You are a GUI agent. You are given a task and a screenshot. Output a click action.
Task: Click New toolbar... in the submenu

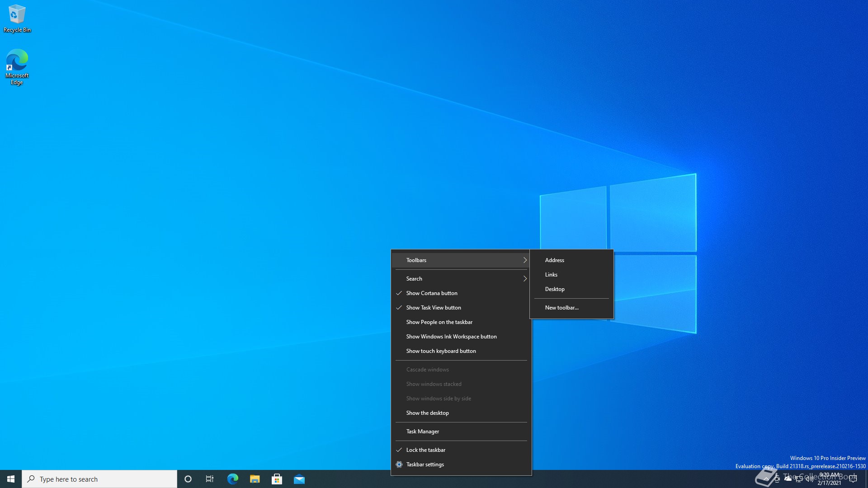pyautogui.click(x=561, y=308)
